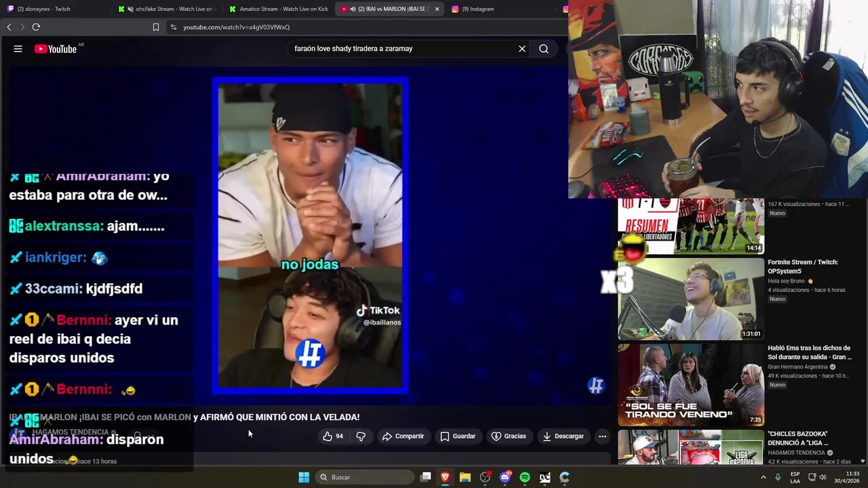Image resolution: width=868 pixels, height=488 pixels.
Task: Open the Windows Start menu
Action: click(x=304, y=477)
